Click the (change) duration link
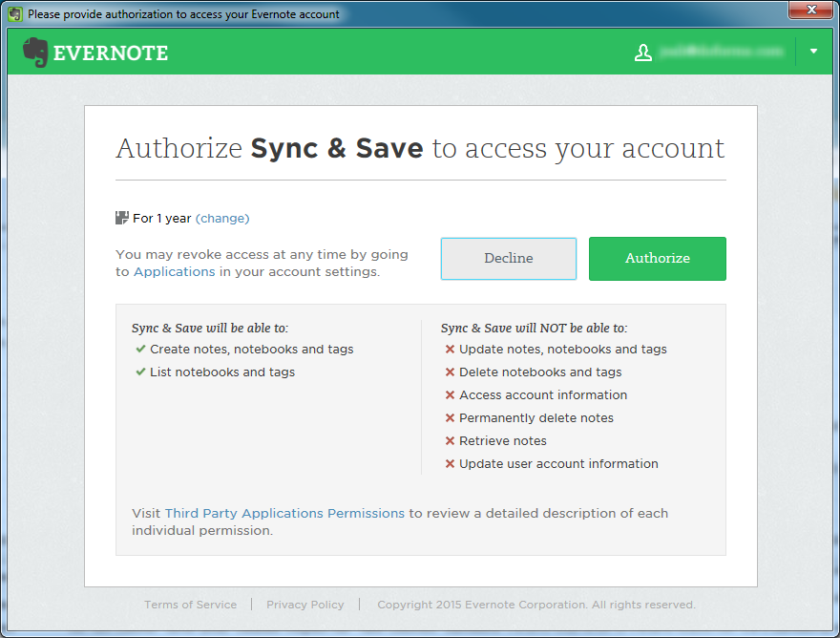Image resolution: width=840 pixels, height=638 pixels. point(222,218)
